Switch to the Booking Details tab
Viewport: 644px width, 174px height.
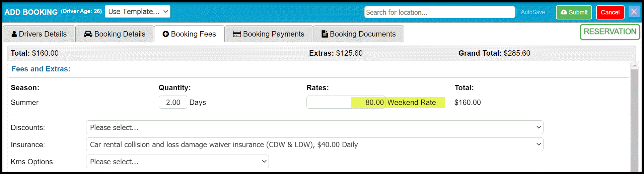[115, 34]
